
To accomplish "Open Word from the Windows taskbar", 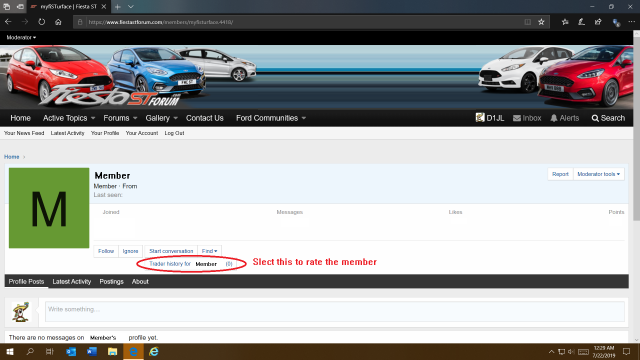I will pos(91,351).
